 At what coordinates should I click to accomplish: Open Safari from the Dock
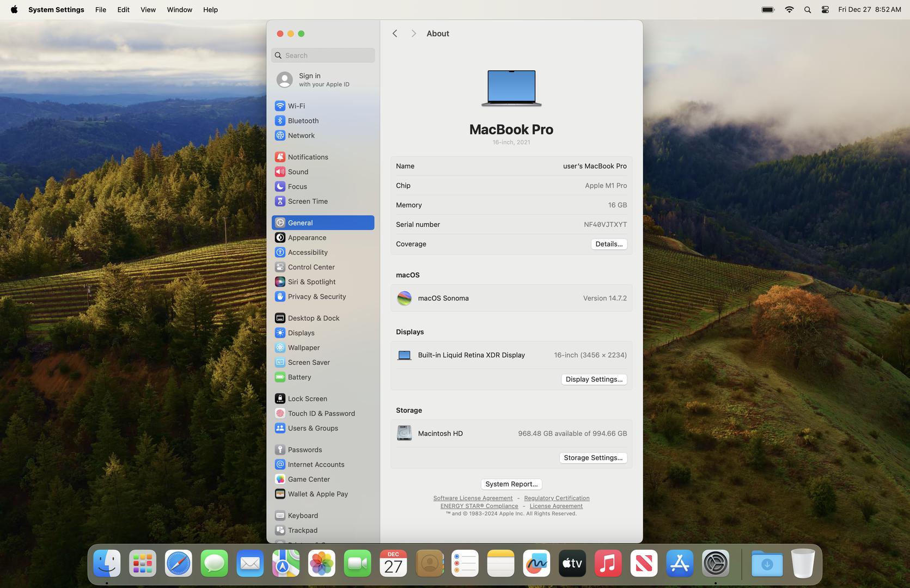click(179, 563)
